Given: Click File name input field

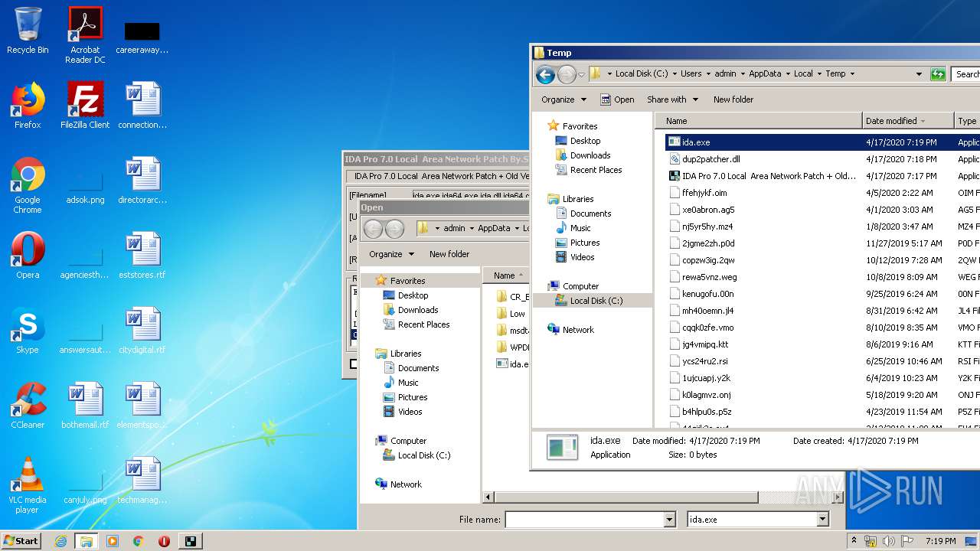Looking at the screenshot, I should click(x=585, y=520).
